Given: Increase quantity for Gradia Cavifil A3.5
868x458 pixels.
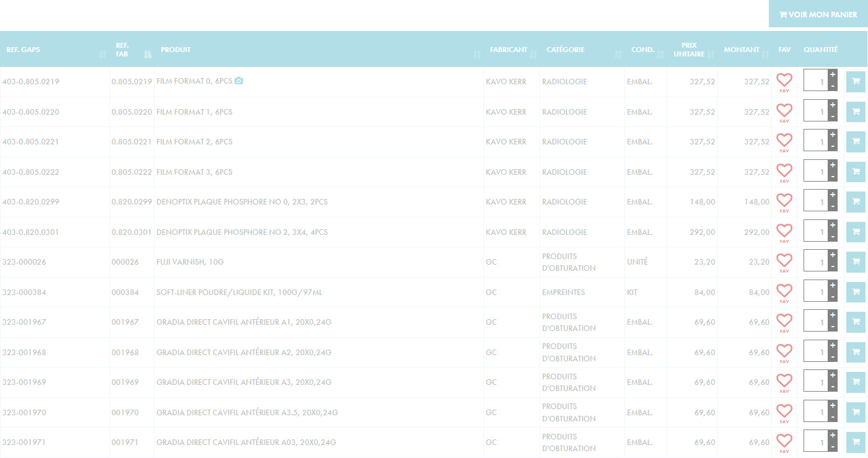Looking at the screenshot, I should point(833,405).
